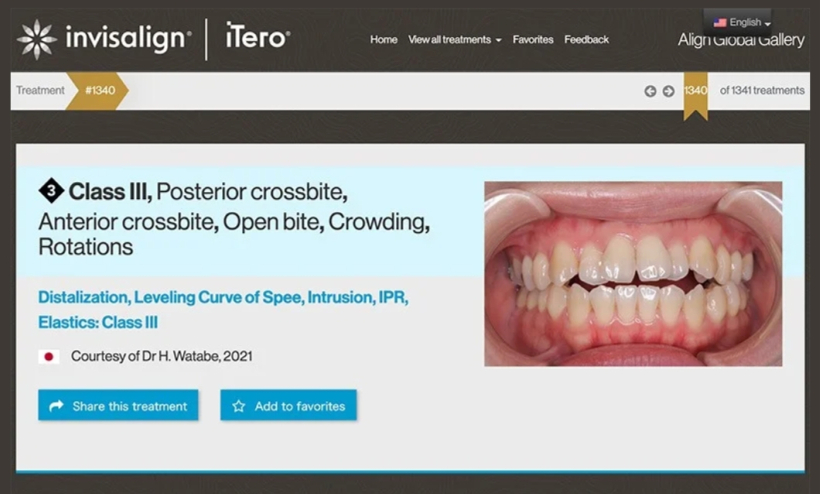Click the share arrow icon
This screenshot has height=494, width=820.
(56, 406)
